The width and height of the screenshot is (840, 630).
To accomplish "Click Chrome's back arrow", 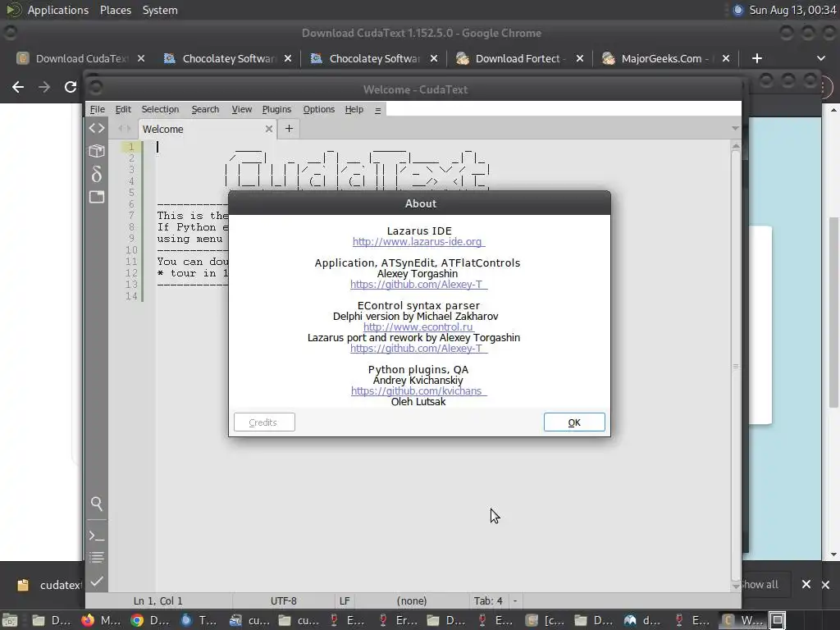I will pos(18,87).
